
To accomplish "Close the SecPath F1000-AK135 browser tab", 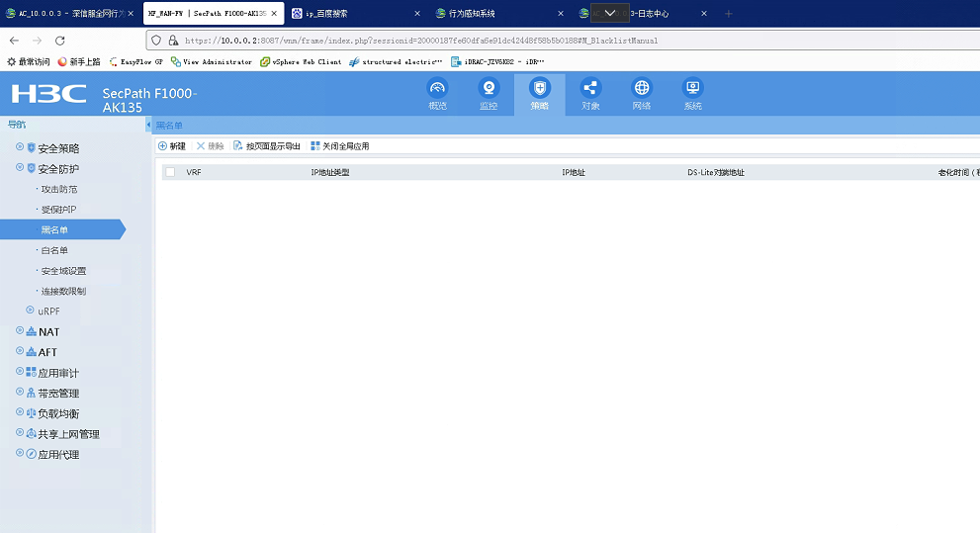I will pyautogui.click(x=274, y=13).
